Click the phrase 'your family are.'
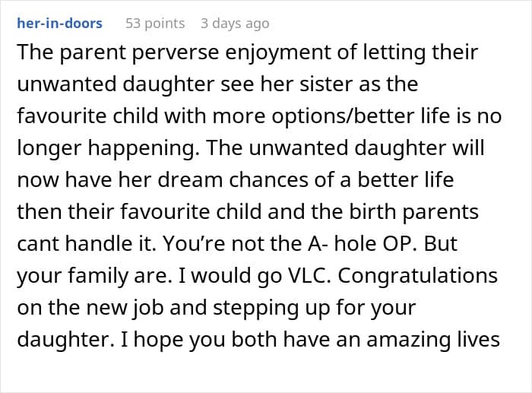Screen dimensions: 532x393 coord(94,276)
